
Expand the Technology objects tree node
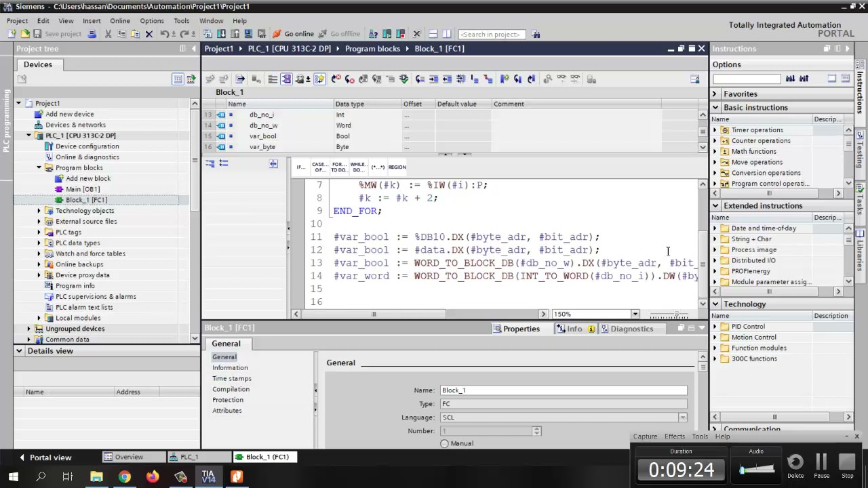(39, 211)
